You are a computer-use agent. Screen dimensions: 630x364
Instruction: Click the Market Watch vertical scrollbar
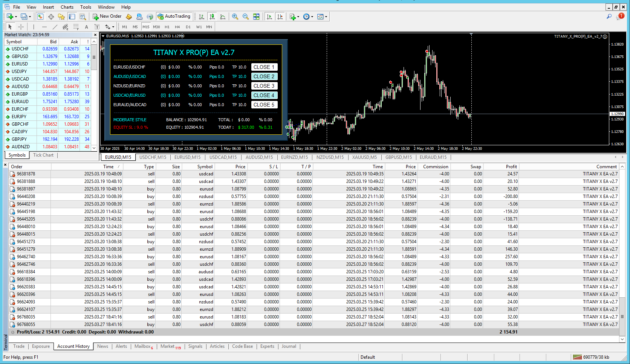coord(94,57)
